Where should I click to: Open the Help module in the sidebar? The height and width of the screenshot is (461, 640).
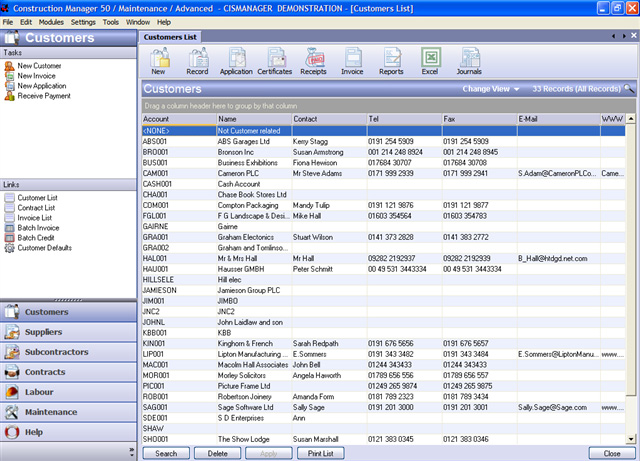(x=68, y=432)
